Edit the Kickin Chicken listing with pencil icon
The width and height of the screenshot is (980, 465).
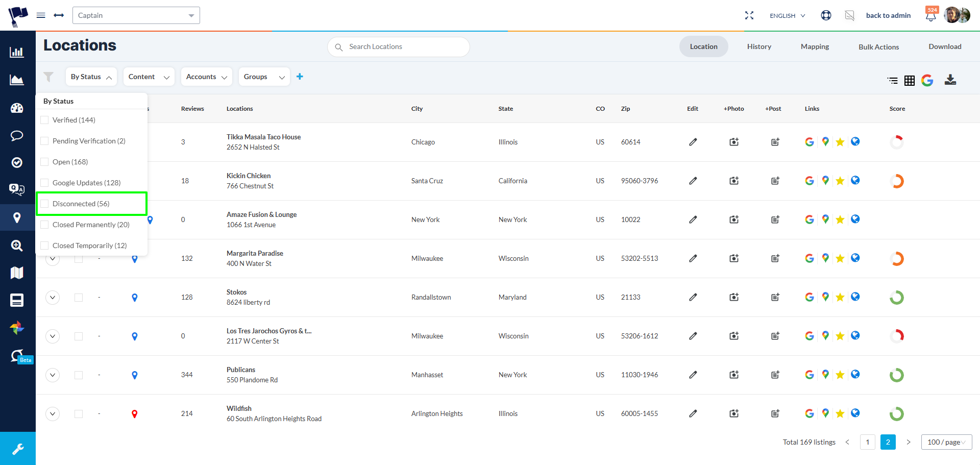[693, 181]
